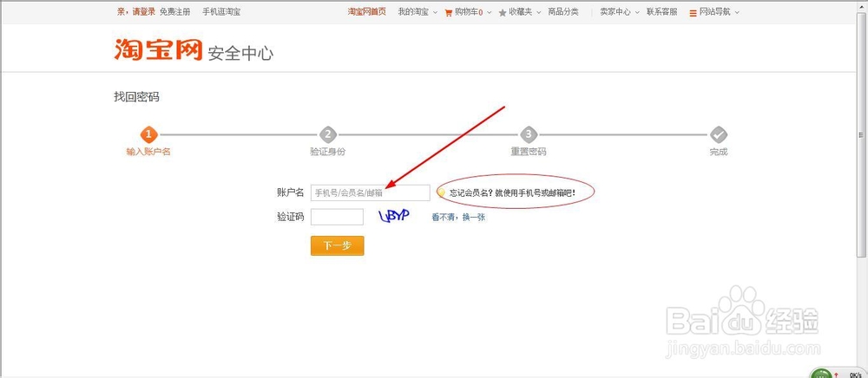The height and width of the screenshot is (378, 868).
Task: Click the 输入账户名 step label
Action: (x=148, y=152)
